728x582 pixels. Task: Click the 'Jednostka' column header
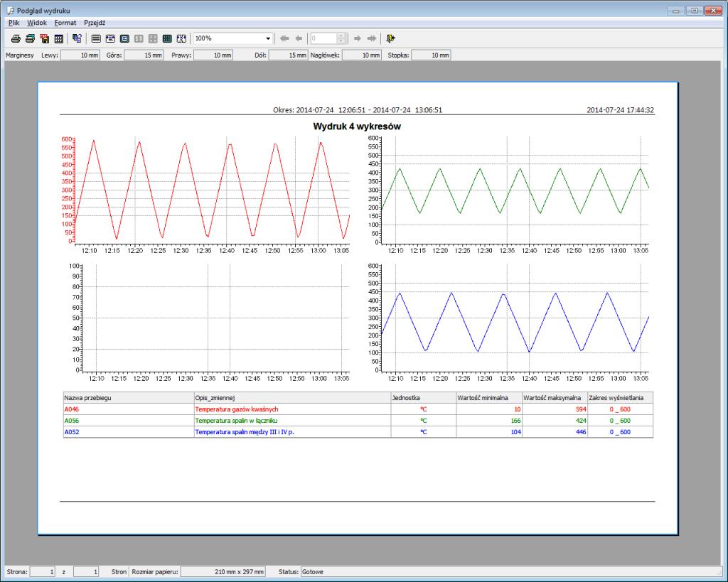(x=424, y=398)
